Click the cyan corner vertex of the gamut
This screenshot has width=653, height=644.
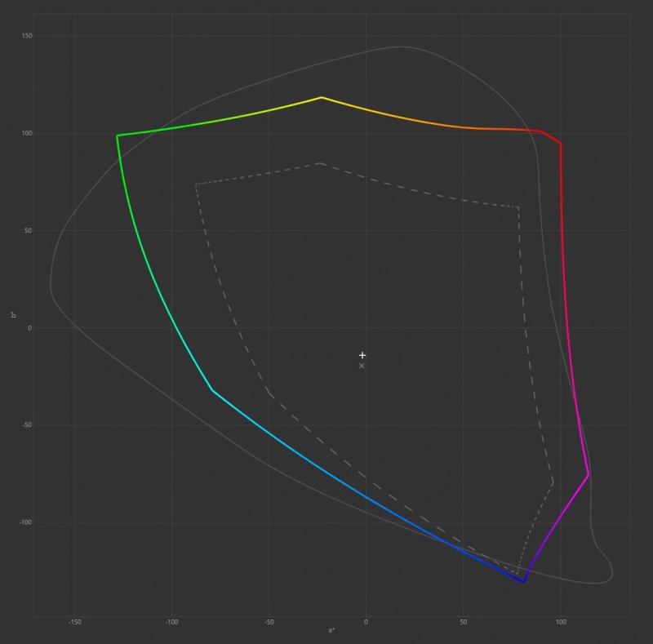coord(212,390)
